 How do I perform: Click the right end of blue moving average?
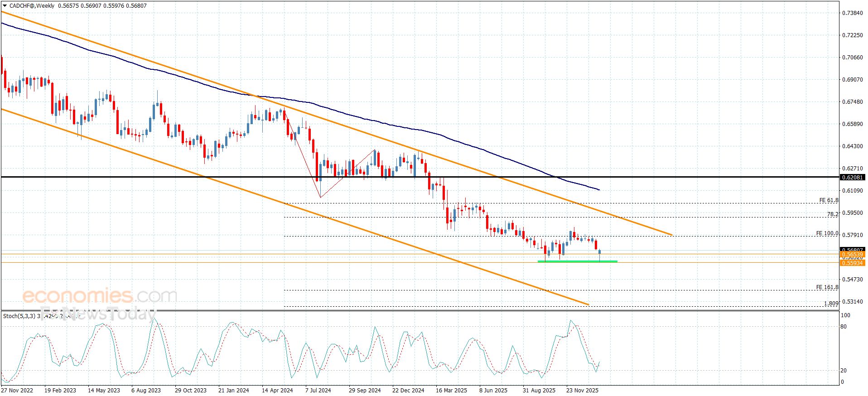point(599,190)
